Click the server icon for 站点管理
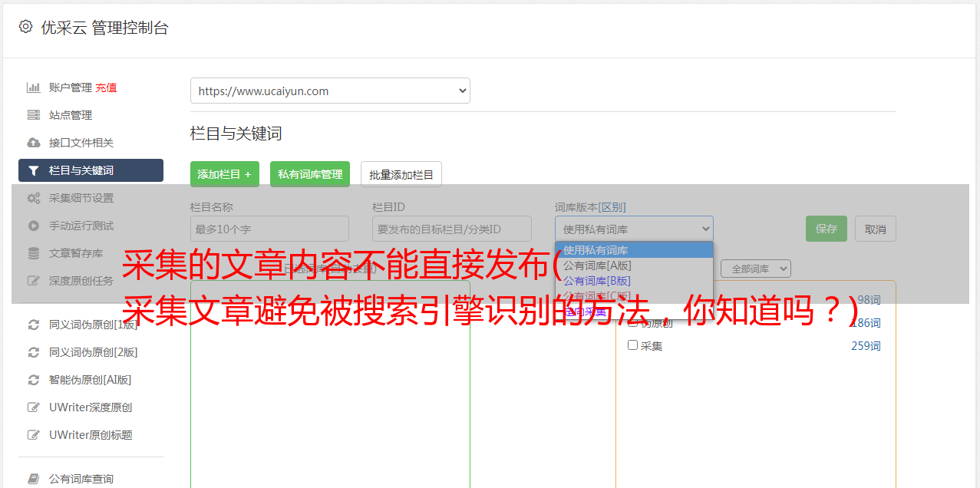 tap(34, 115)
